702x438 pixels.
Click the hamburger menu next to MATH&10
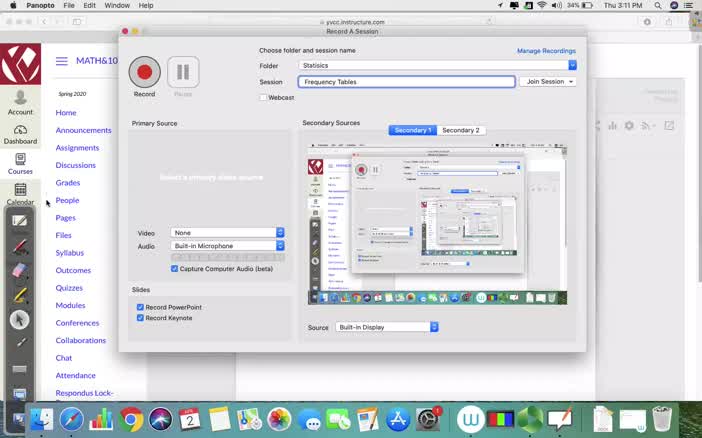tap(61, 61)
